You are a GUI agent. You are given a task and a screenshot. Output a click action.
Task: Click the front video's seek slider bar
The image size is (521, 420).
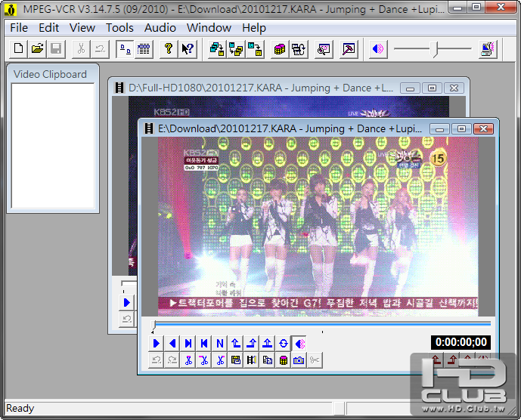[x=321, y=324]
